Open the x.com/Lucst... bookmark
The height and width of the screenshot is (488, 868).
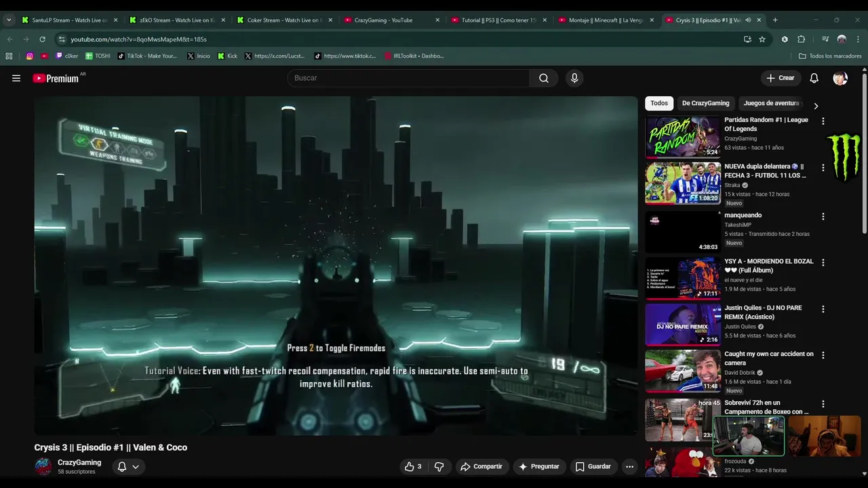point(275,56)
